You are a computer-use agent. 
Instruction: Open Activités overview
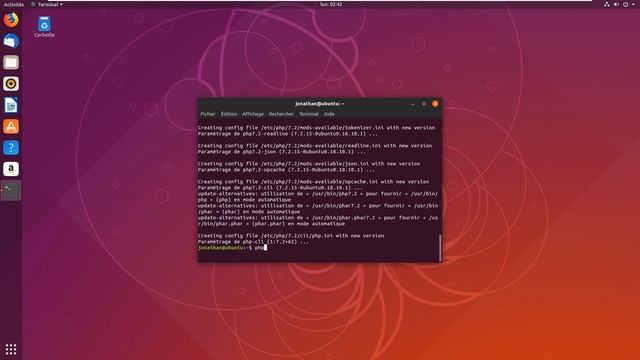point(14,4)
